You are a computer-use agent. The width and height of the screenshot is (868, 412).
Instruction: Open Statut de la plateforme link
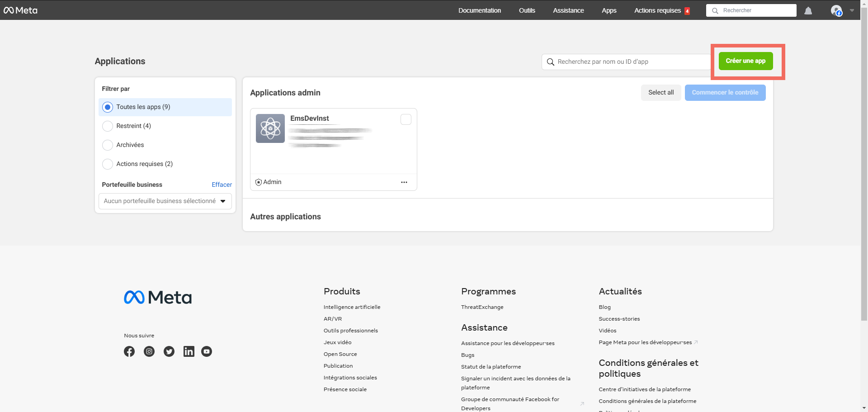(x=491, y=367)
